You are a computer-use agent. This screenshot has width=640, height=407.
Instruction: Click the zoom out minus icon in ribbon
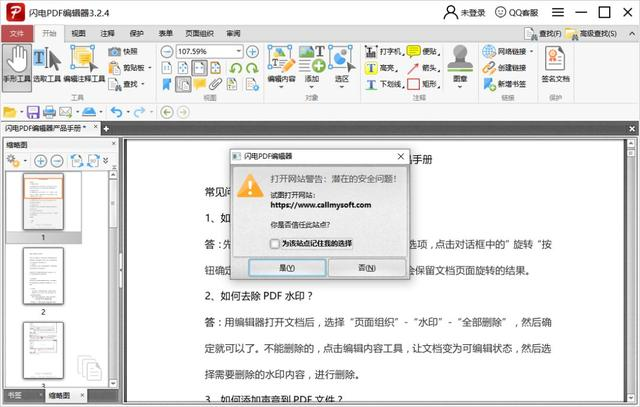167,51
